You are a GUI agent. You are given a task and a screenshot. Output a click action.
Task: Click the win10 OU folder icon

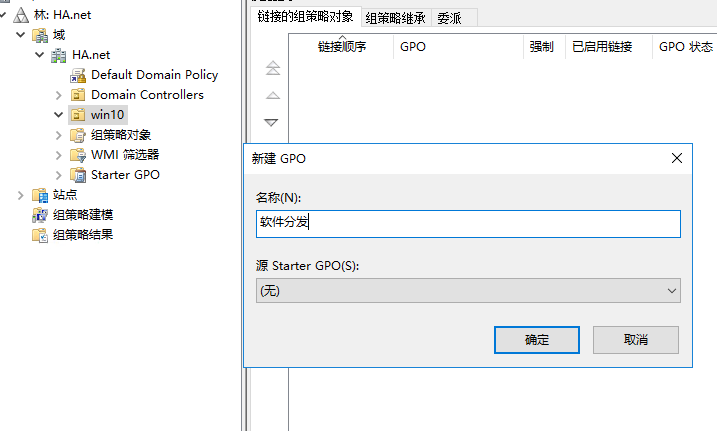[78, 115]
